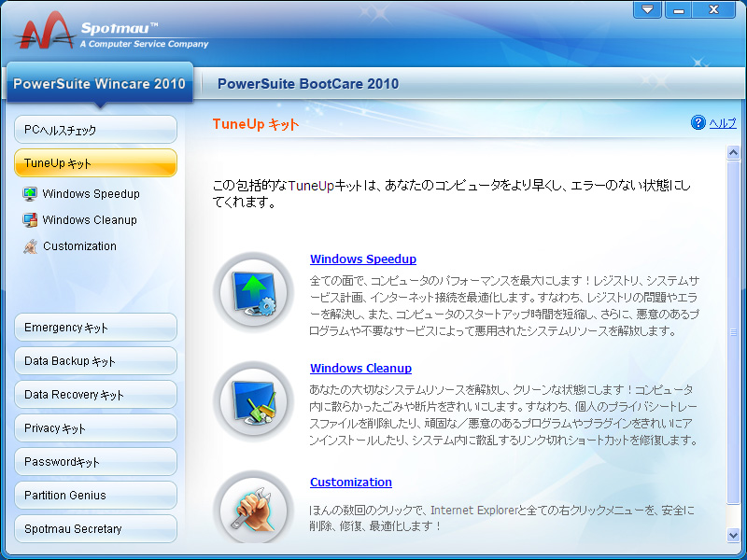Viewport: 747px width, 560px height.
Task: Close the Spotmau PowerSuite window
Action: click(713, 9)
